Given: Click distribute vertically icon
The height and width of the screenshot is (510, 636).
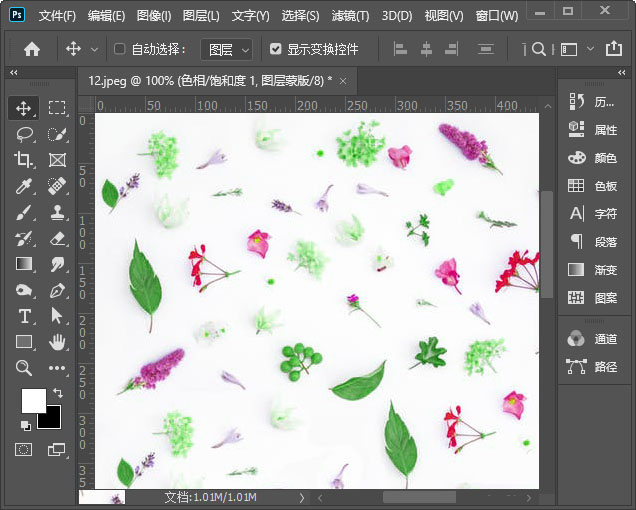Looking at the screenshot, I should (486, 49).
